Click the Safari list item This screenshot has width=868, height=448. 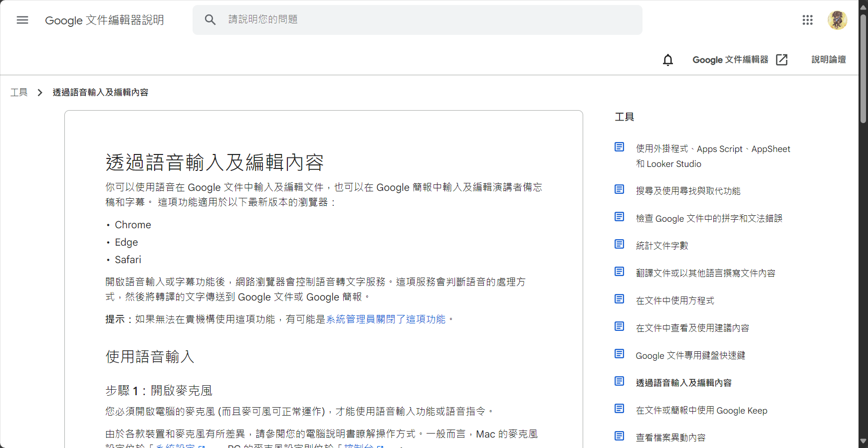[x=128, y=260]
